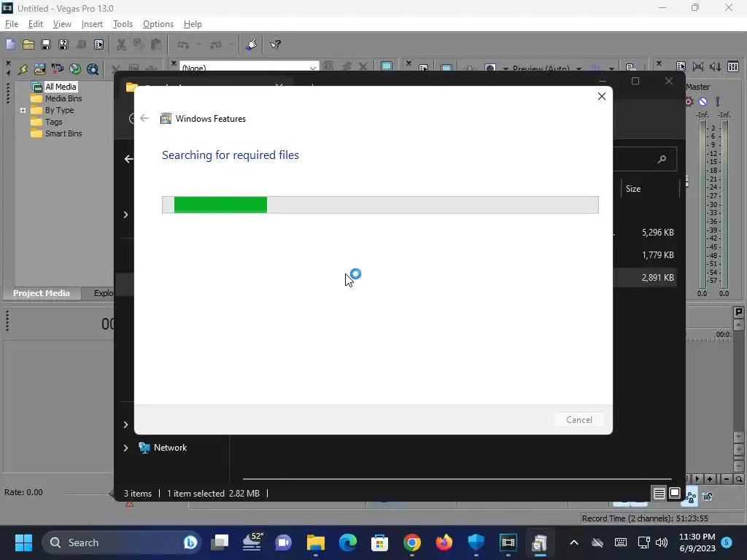Open Windows Security shield in taskbar
Screen dimensions: 747x560
tap(476, 542)
